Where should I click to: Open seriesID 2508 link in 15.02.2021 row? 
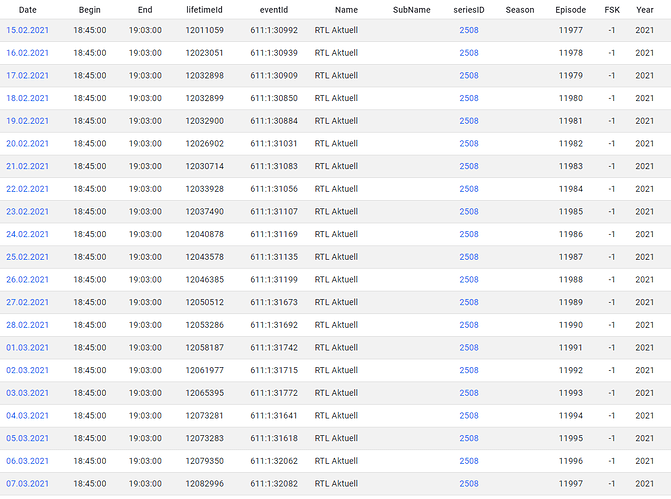[469, 30]
